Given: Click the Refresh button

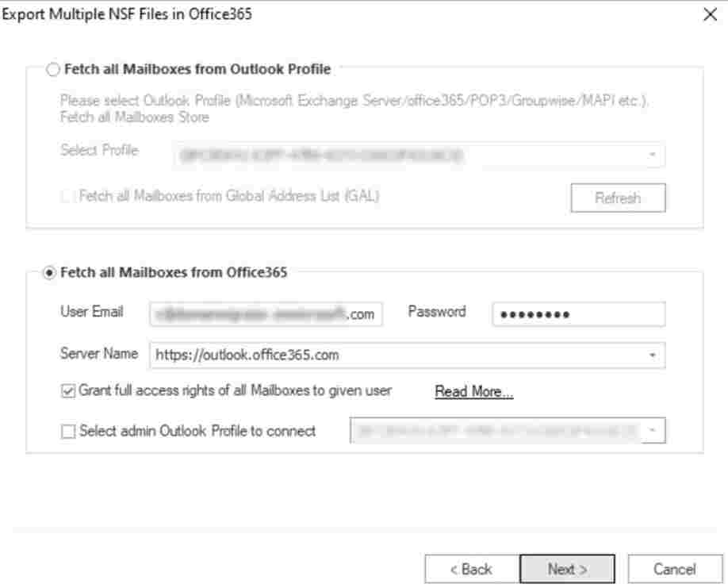Looking at the screenshot, I should click(x=618, y=198).
